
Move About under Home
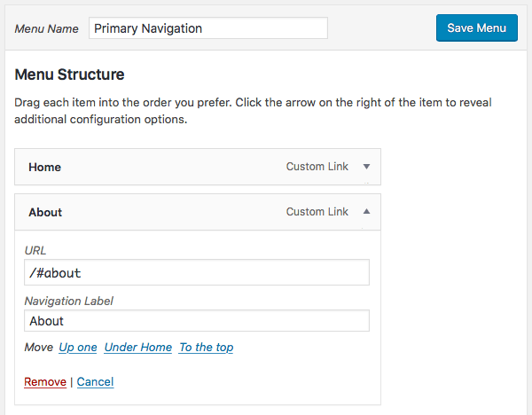[138, 347]
